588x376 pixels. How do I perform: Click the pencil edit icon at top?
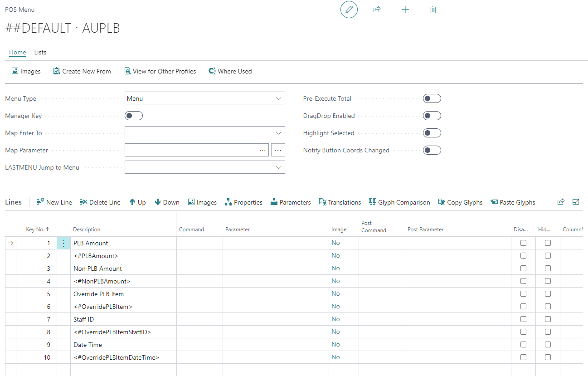point(349,10)
